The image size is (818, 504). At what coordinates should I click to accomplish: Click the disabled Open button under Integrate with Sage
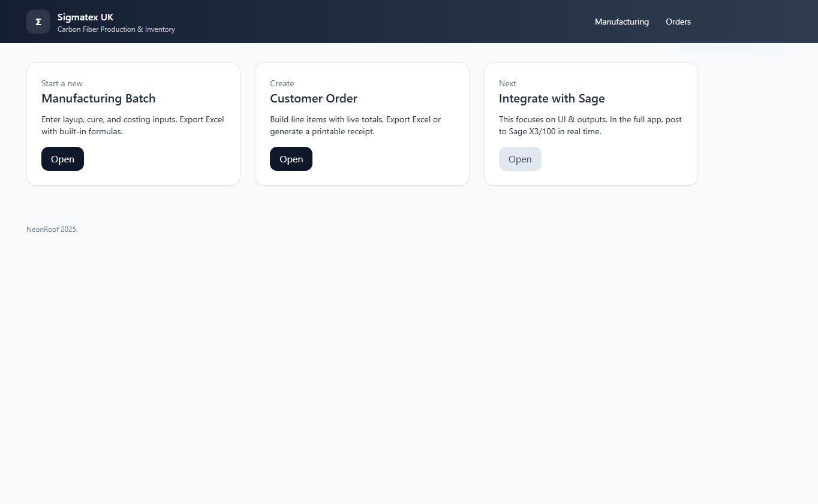519,159
